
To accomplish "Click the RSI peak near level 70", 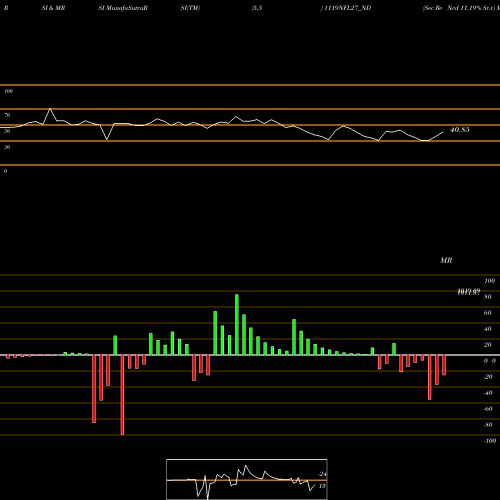I will (50, 109).
